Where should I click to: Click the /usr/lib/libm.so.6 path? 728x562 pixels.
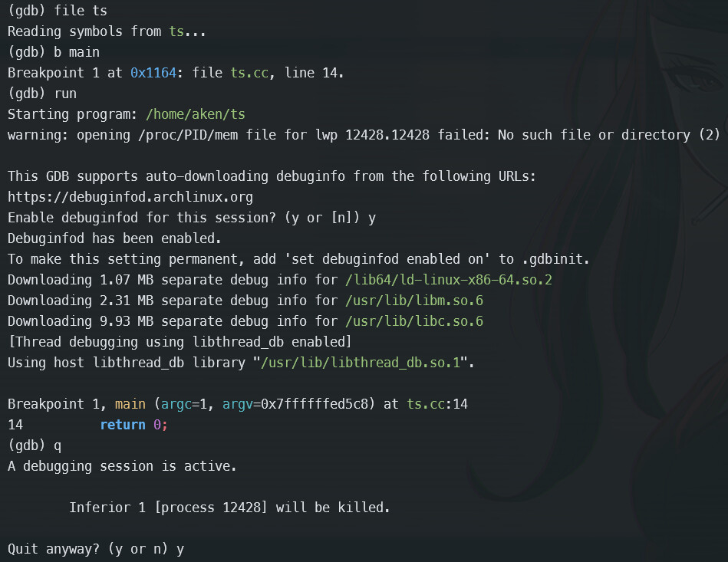[414, 301]
